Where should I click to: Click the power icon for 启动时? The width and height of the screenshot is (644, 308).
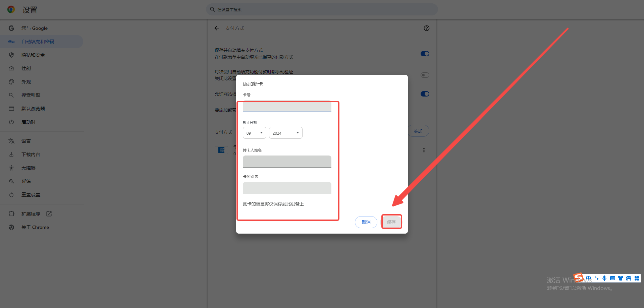click(11, 122)
